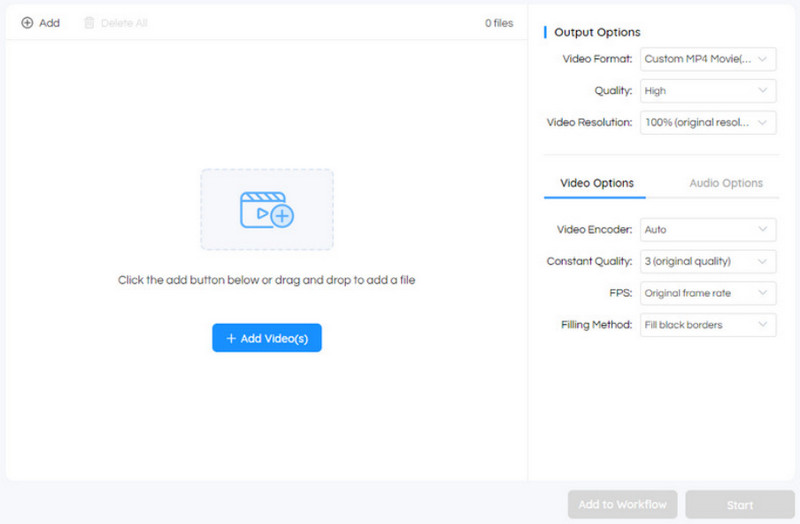Open the Filling Method dropdown
Screen dimensions: 800x524
pos(708,325)
